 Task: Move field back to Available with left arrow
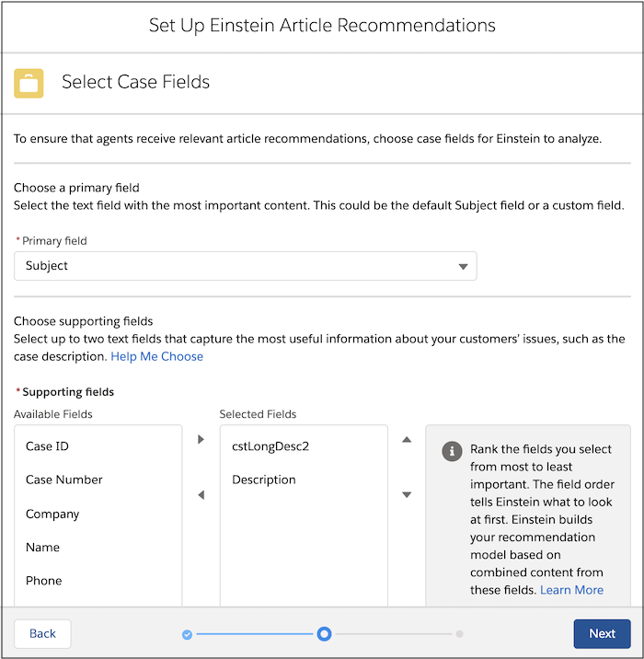(x=201, y=494)
